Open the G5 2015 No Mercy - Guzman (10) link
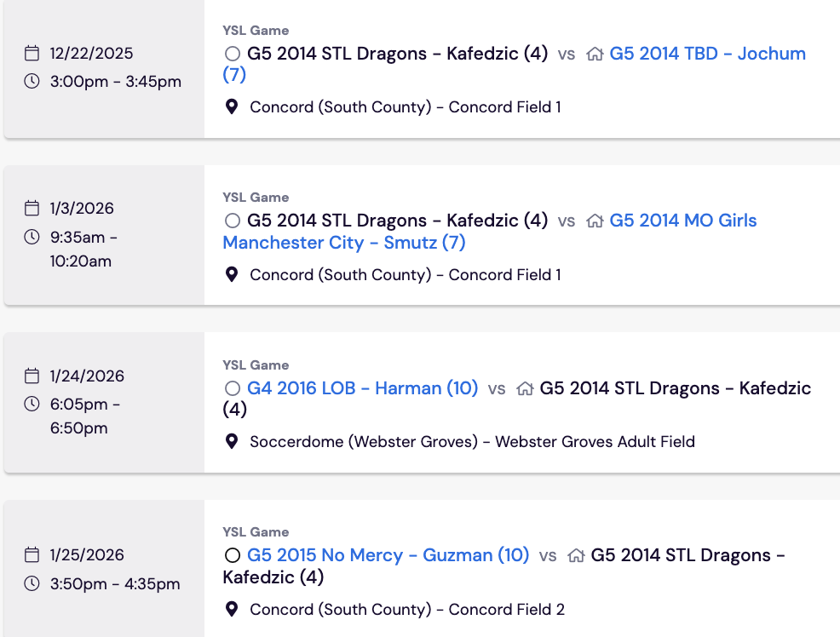The width and height of the screenshot is (840, 637). point(388,555)
